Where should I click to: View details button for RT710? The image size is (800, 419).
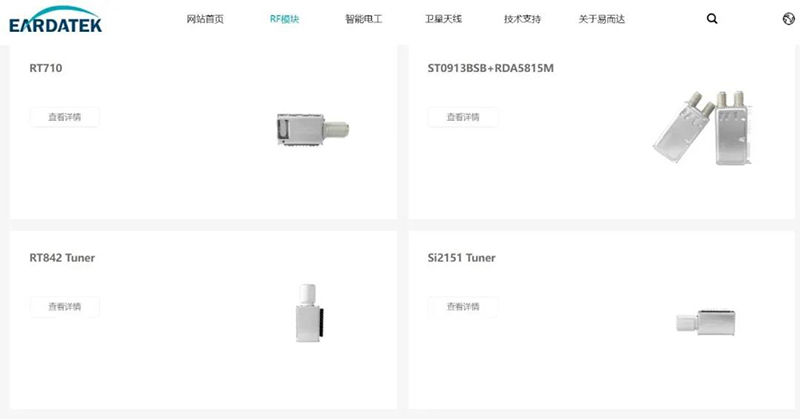(65, 117)
